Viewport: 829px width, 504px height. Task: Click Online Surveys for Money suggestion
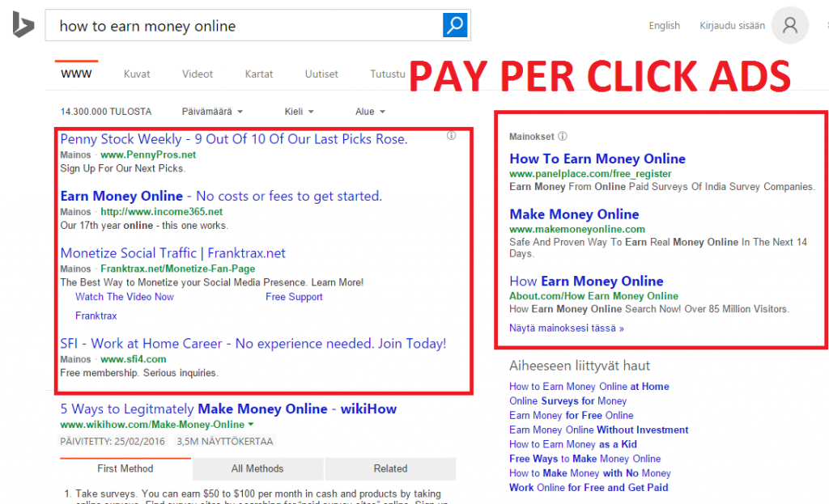click(x=568, y=401)
